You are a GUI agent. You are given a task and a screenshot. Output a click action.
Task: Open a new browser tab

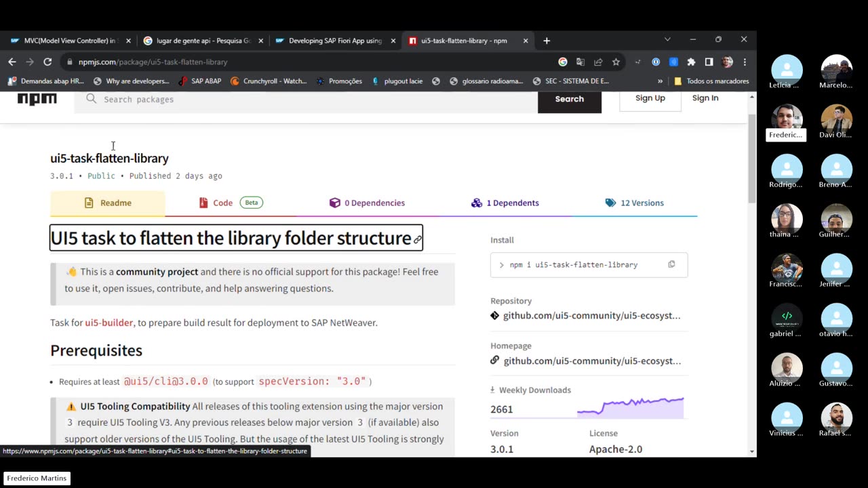(547, 41)
